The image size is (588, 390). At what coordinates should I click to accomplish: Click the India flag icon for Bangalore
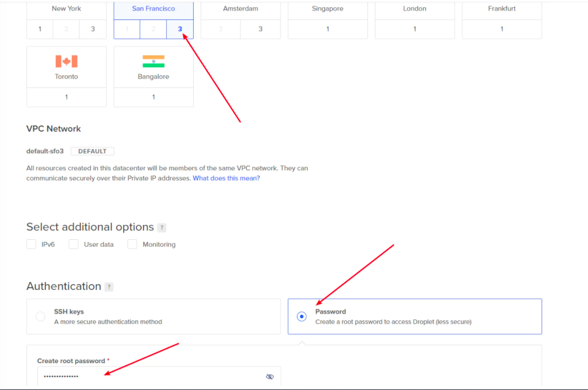point(153,62)
